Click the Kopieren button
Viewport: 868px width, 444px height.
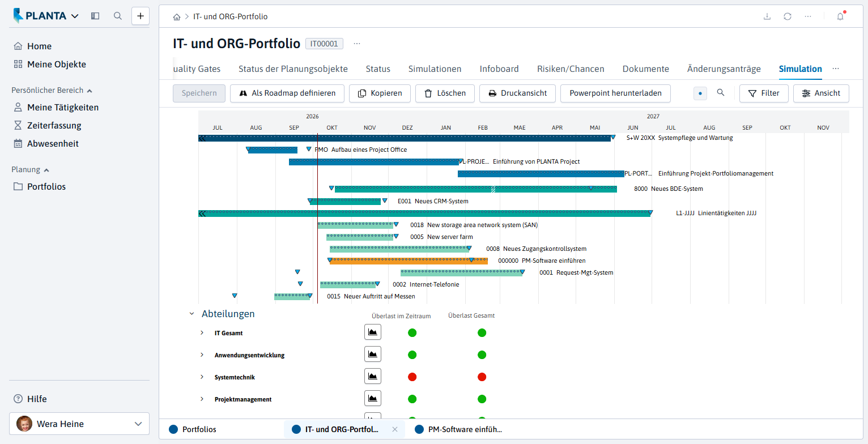[x=380, y=93]
